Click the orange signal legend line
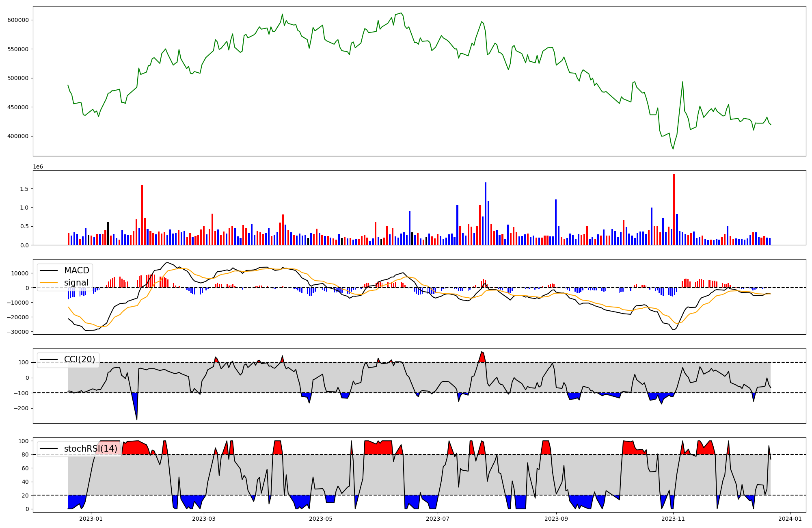This screenshot has height=528, width=812. click(50, 283)
